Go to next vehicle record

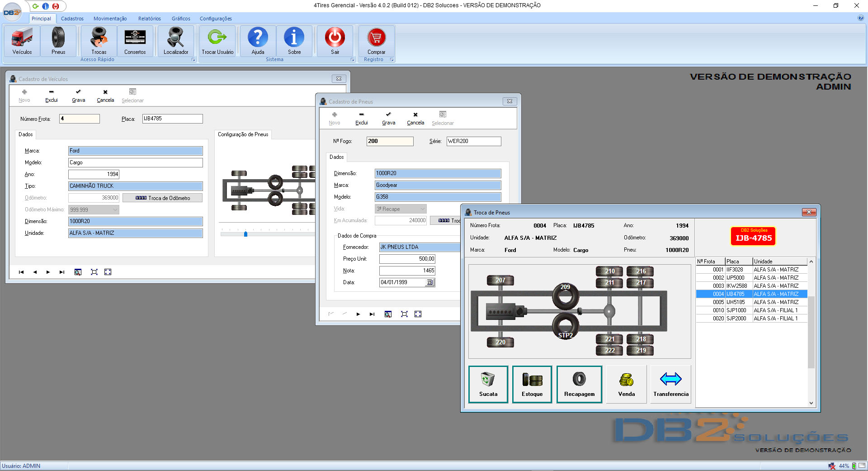click(48, 272)
